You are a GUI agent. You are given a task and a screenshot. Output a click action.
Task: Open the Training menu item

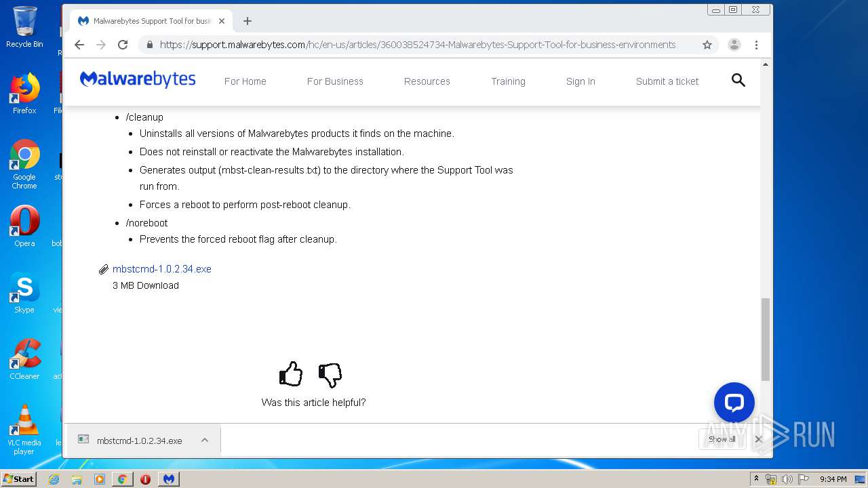(x=509, y=81)
